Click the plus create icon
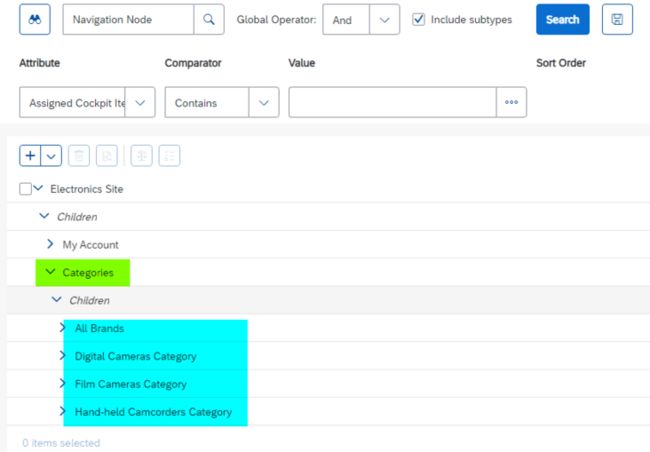 [30, 156]
